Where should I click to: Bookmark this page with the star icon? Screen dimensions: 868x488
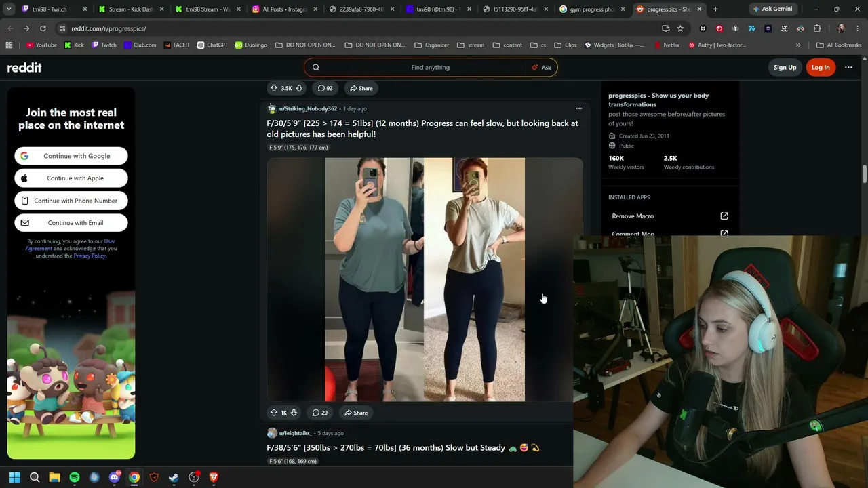[680, 28]
